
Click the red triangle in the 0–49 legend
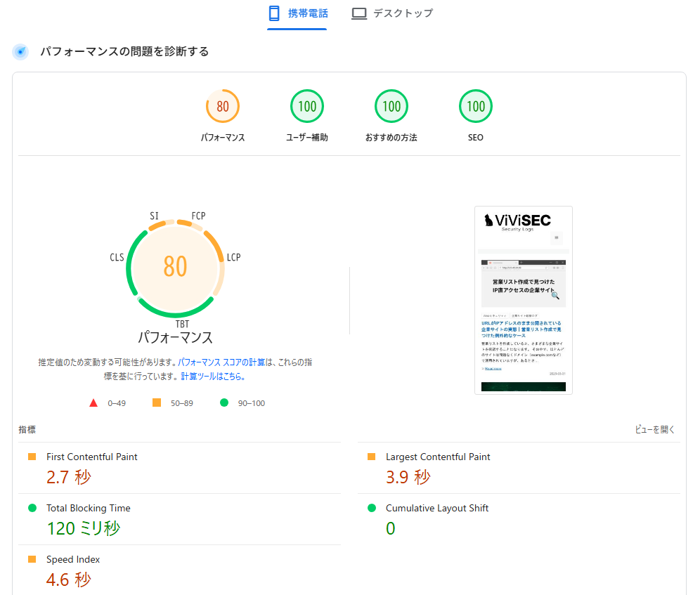point(93,403)
